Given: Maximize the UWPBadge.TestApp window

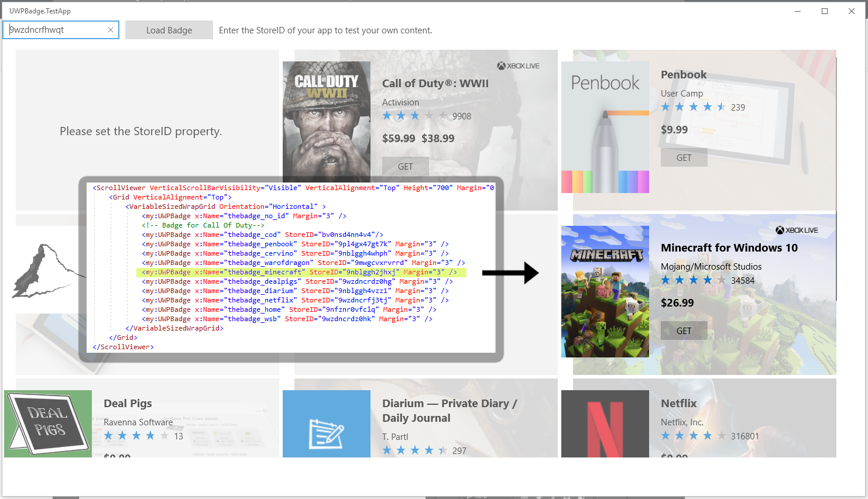Looking at the screenshot, I should (x=825, y=11).
